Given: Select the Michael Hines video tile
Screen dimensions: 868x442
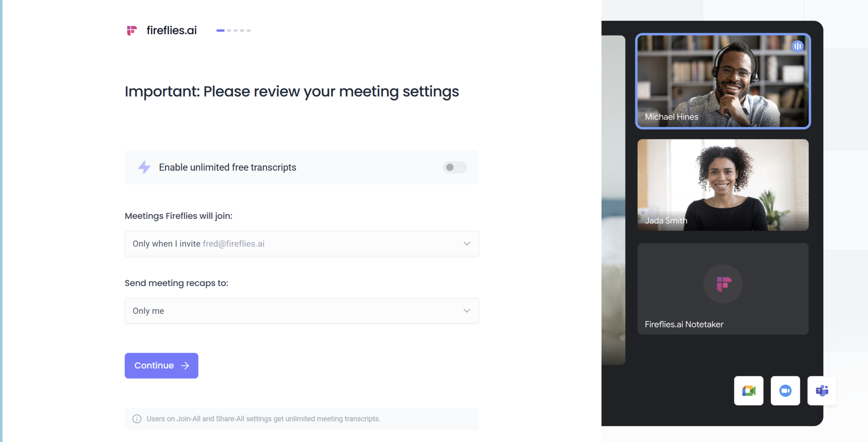Looking at the screenshot, I should [x=723, y=81].
